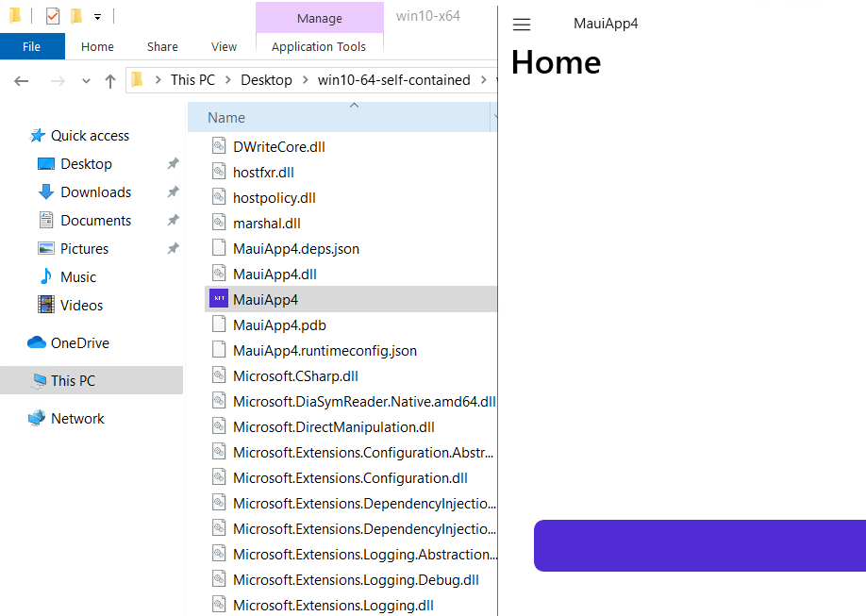
Task: Select the DWriteCore.dll file icon
Action: pyautogui.click(x=219, y=146)
